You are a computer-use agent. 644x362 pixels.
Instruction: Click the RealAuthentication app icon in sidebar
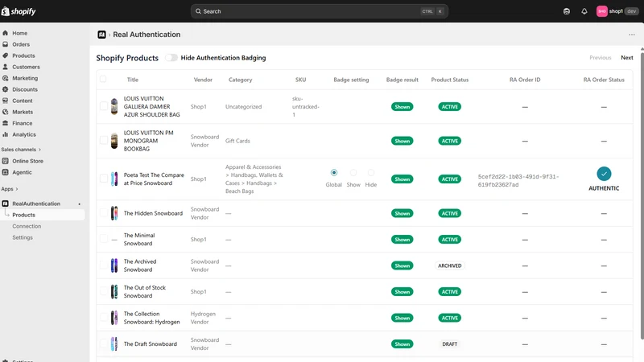[x=6, y=204]
